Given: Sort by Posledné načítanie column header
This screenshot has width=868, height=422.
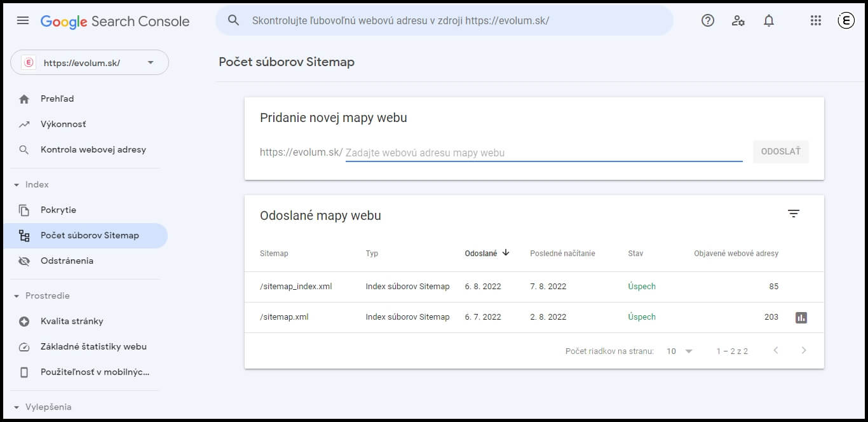Looking at the screenshot, I should coord(562,254).
